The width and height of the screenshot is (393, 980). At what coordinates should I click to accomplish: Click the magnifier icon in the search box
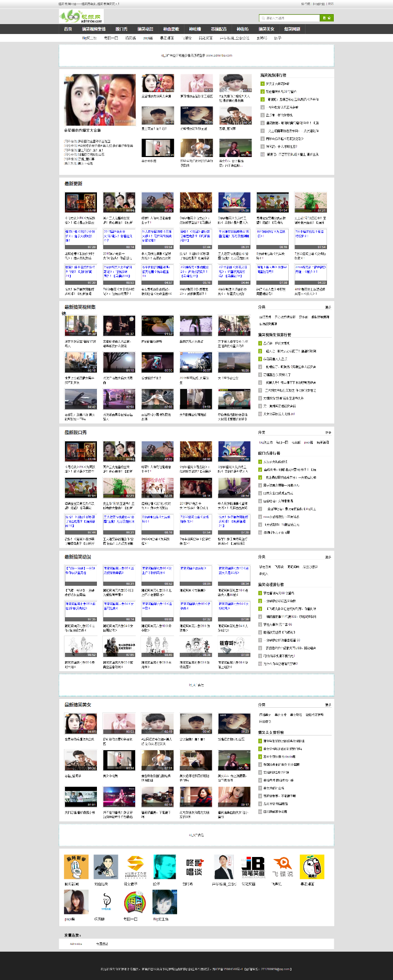coord(263,18)
